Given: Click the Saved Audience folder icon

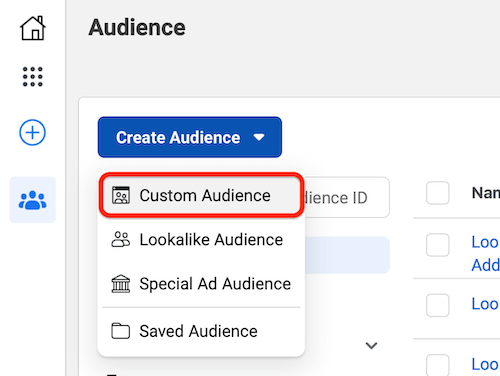Looking at the screenshot, I should 121,331.
